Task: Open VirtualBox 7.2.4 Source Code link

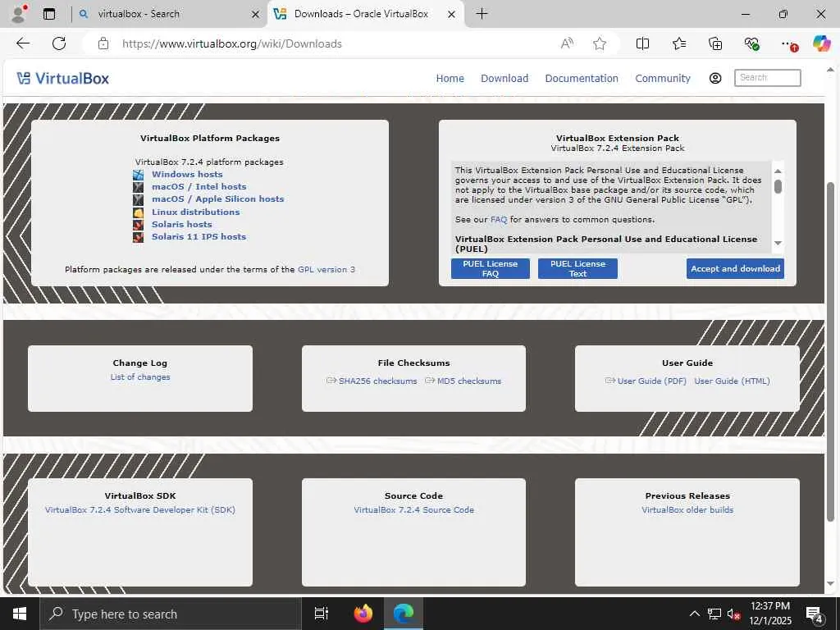Action: 413,510
